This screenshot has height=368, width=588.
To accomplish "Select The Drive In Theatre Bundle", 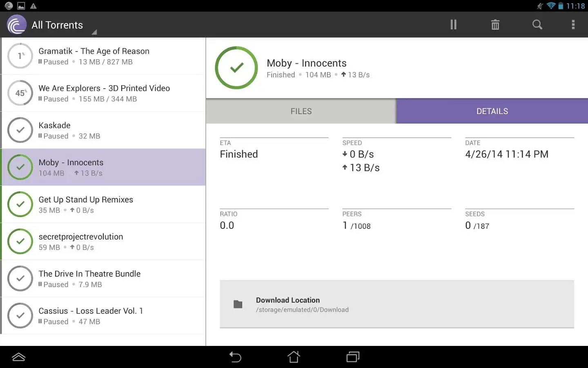I will [104, 278].
